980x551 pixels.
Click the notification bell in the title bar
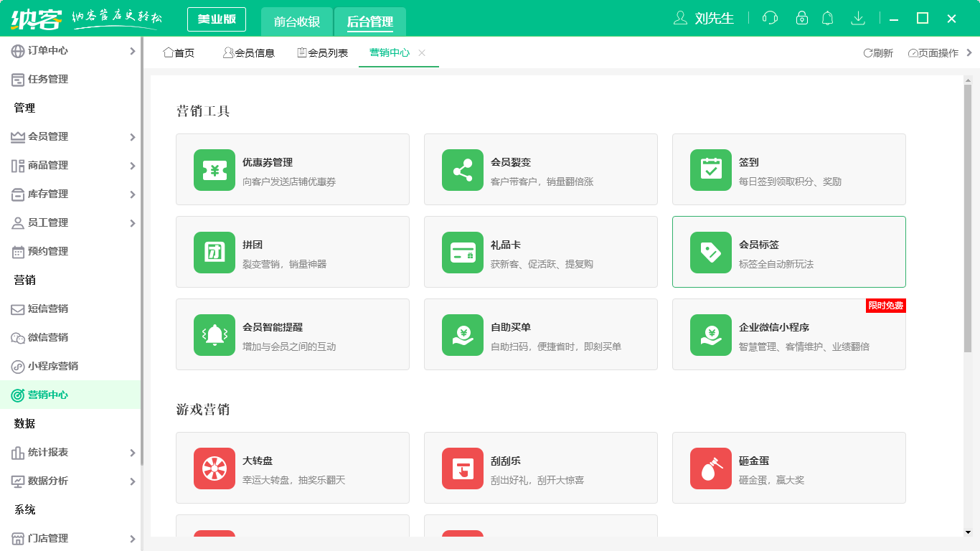[828, 19]
